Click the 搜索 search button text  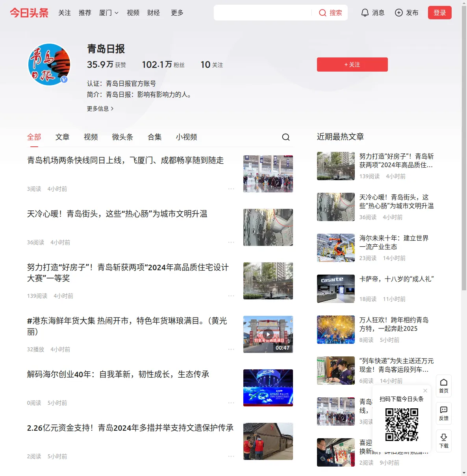point(336,13)
